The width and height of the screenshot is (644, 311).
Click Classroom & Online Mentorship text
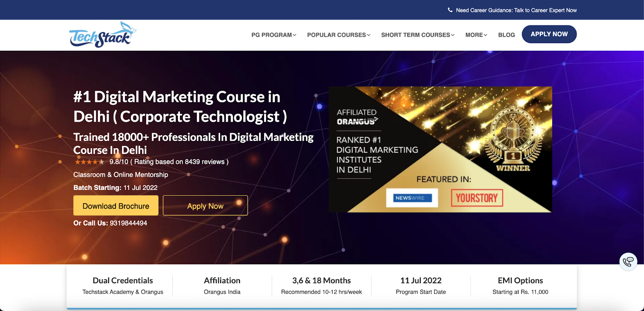121,175
